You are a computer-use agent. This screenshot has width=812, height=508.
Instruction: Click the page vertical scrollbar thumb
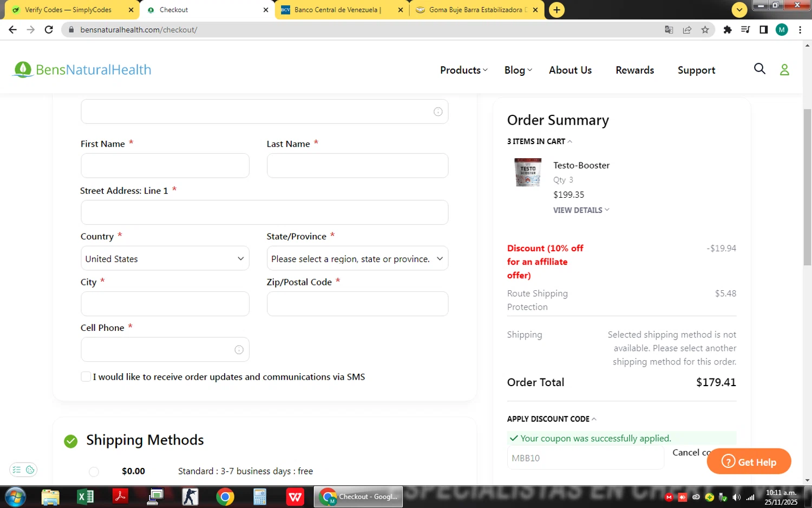click(807, 187)
